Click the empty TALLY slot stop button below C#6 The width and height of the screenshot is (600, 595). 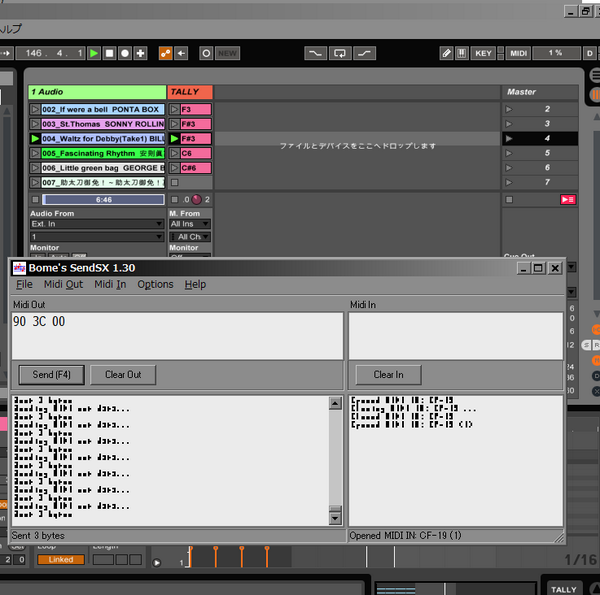click(174, 183)
